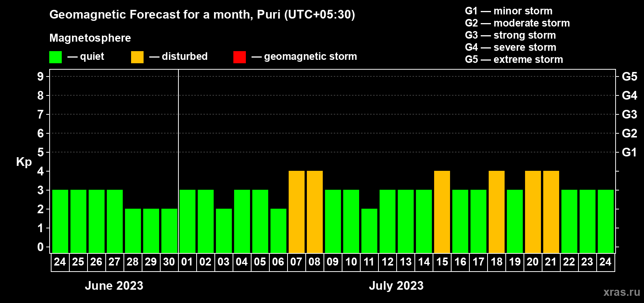Click the 'G3 — strong storm' legend line
Screen dimensions: 644x303
pyautogui.click(x=511, y=35)
